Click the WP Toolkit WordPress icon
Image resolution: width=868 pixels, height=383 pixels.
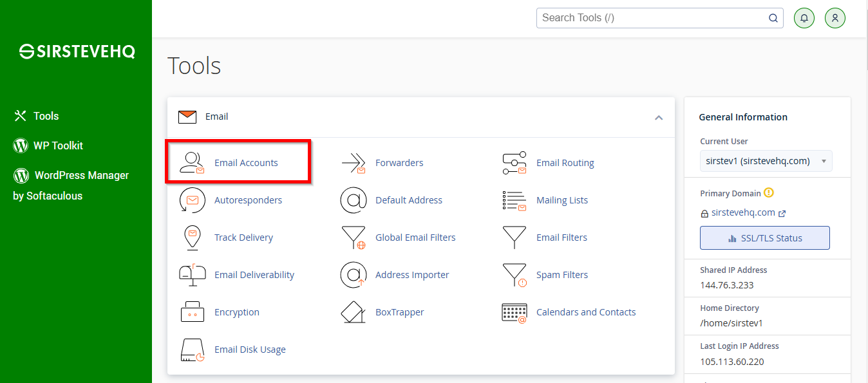tap(21, 145)
